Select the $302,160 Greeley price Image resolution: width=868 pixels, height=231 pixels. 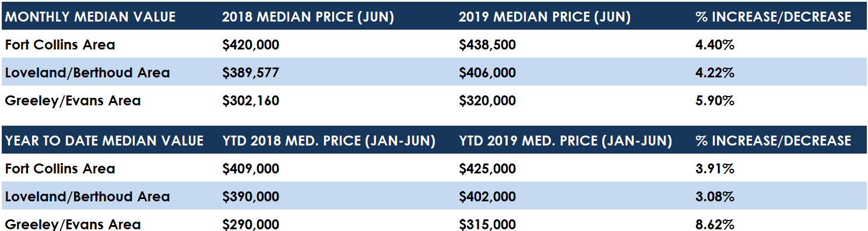pyautogui.click(x=251, y=101)
